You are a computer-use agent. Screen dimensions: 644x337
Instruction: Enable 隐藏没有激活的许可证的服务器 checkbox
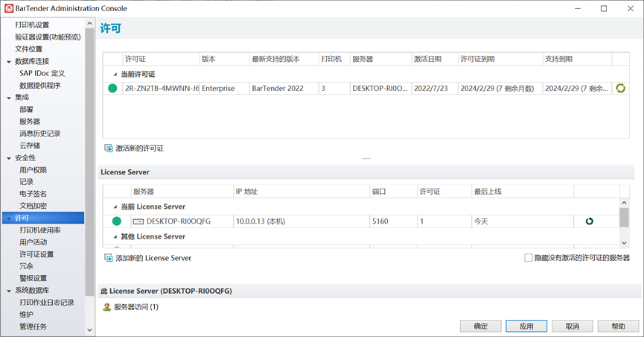(529, 258)
